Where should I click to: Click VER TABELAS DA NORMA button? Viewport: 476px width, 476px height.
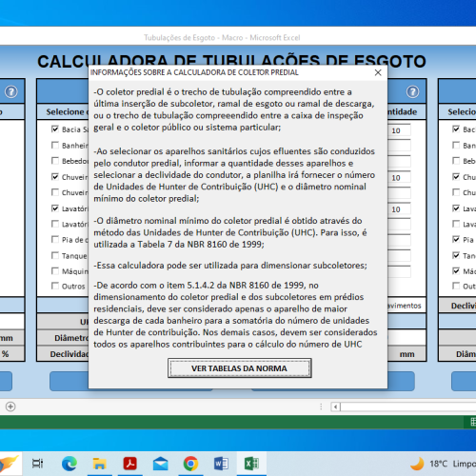click(240, 368)
